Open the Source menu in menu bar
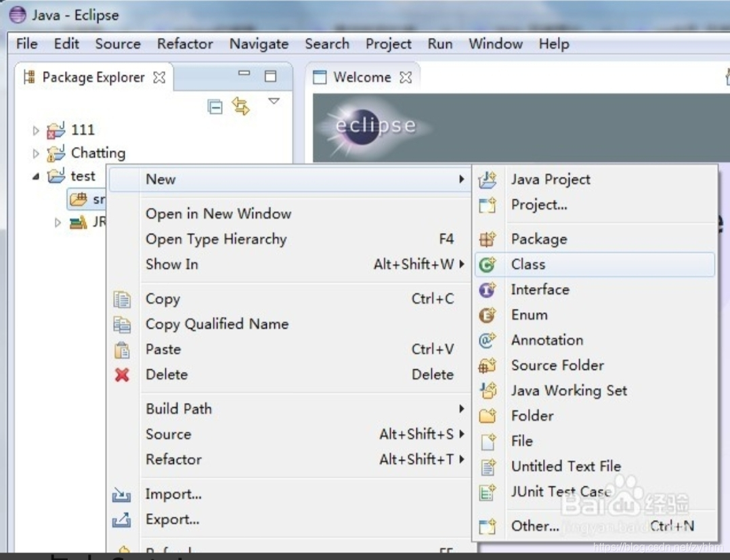730x560 pixels. [x=118, y=44]
